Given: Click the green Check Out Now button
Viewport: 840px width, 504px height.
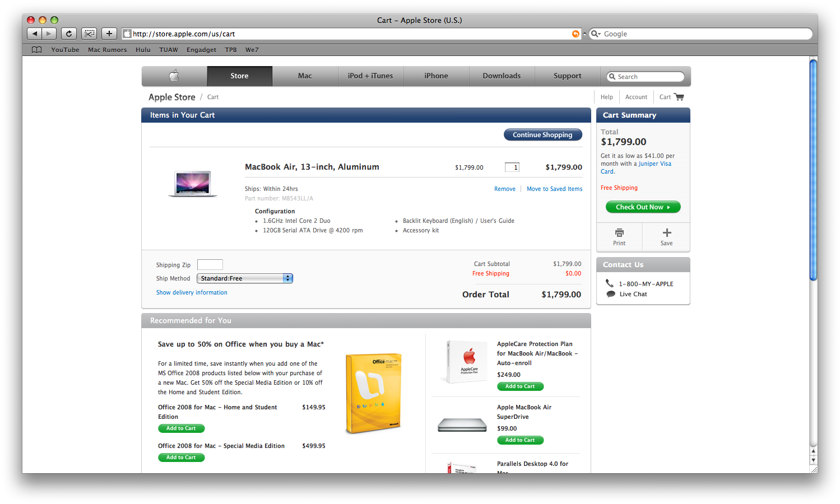Looking at the screenshot, I should [x=643, y=207].
